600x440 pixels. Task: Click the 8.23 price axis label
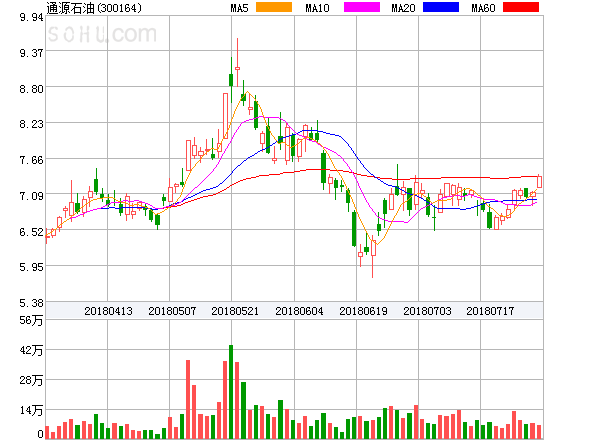pyautogui.click(x=31, y=124)
